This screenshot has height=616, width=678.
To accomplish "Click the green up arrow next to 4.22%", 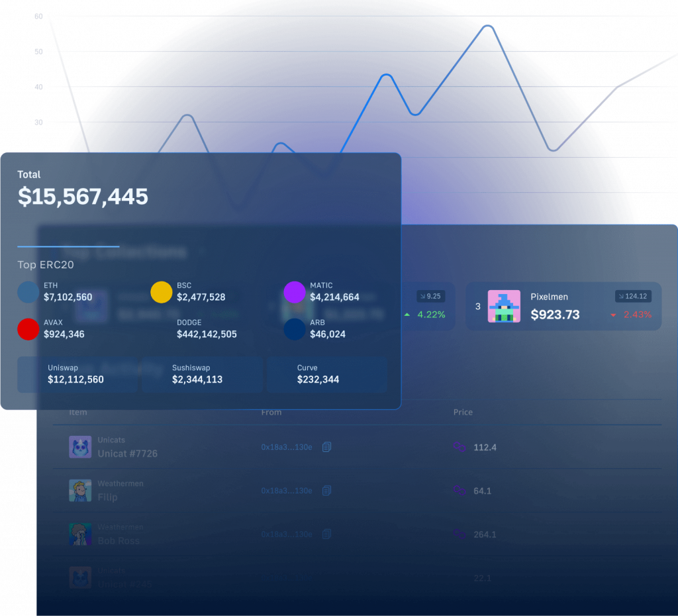I will (x=407, y=315).
